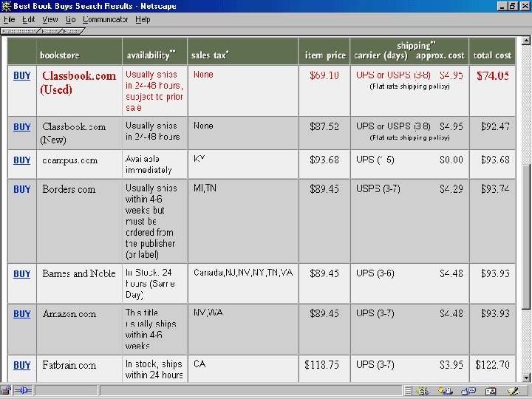
Task: Click 'USPS (3-7)' carrier for Borders
Action: [x=378, y=188]
